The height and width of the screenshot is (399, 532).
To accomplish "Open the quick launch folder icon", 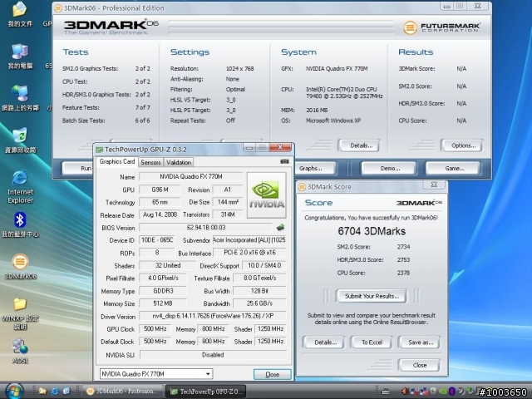I will pos(42,392).
